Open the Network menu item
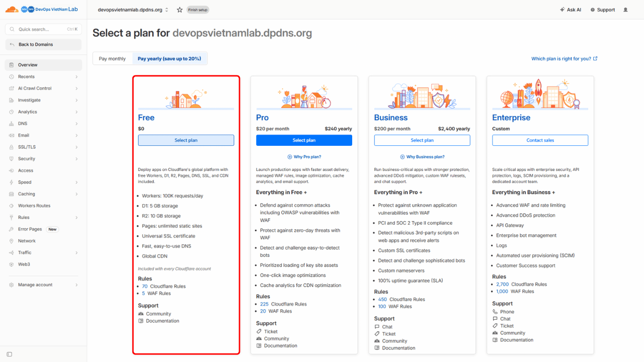 click(43, 241)
